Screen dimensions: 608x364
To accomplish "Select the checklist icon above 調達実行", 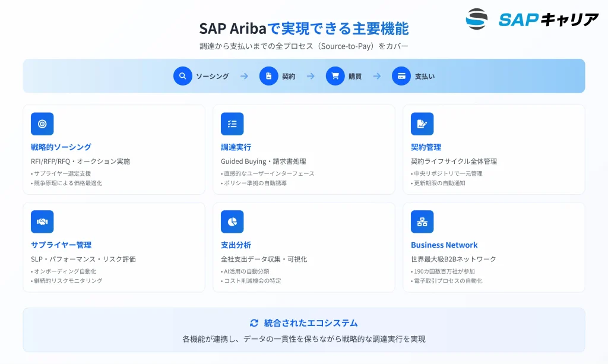I will (x=232, y=124).
